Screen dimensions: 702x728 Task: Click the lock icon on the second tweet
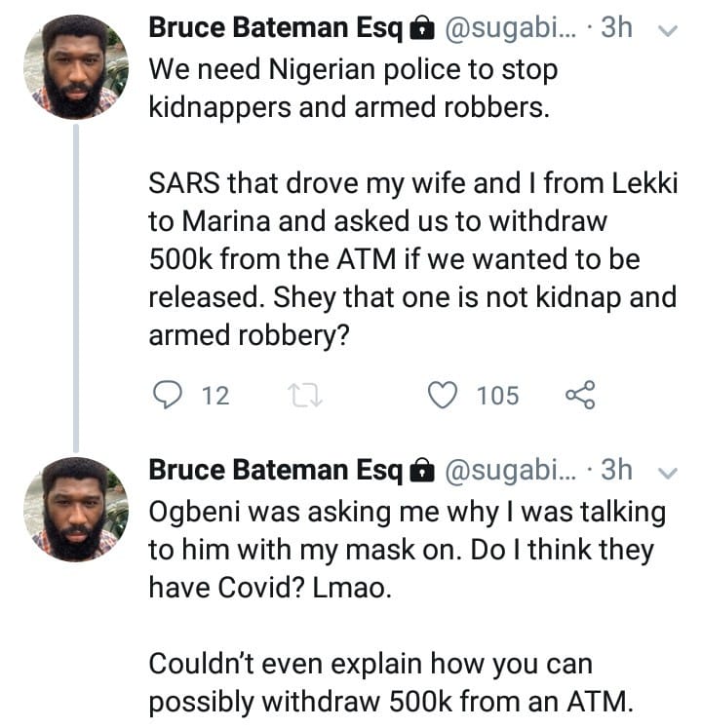(421, 471)
